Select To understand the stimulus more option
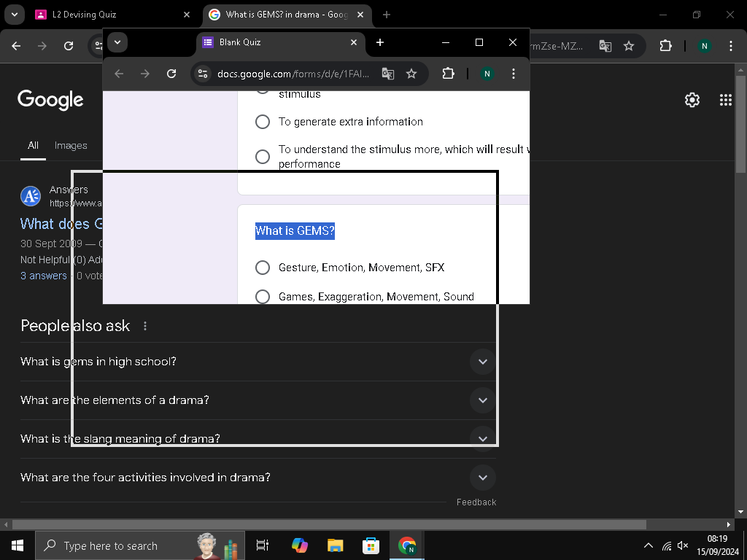Image resolution: width=747 pixels, height=560 pixels. point(263,157)
